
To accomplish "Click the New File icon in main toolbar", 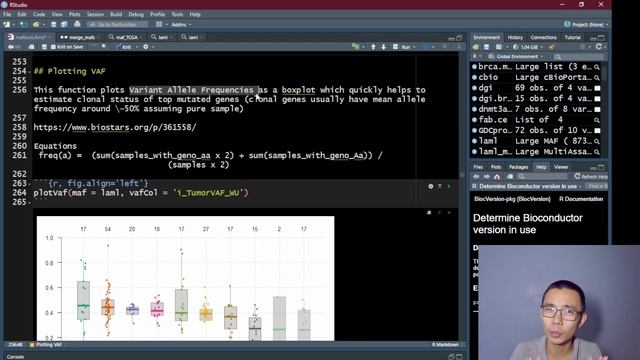I will [7, 24].
